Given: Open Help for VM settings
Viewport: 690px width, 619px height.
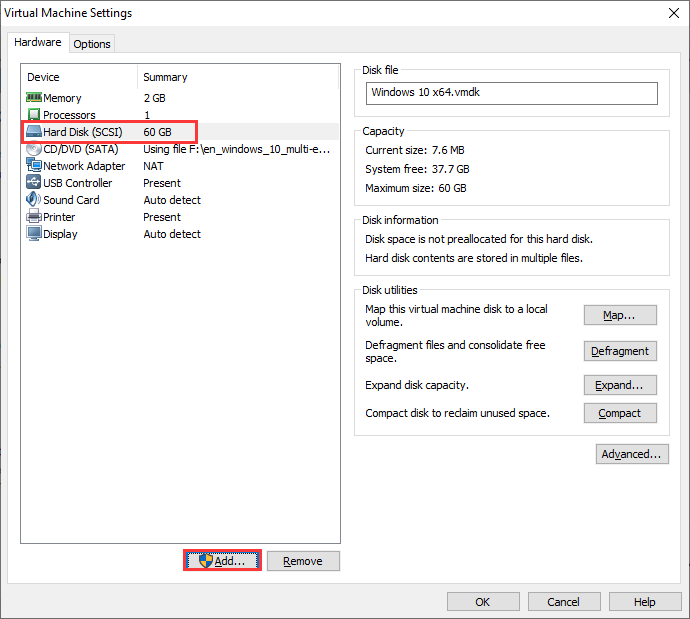Looking at the screenshot, I should [645, 601].
